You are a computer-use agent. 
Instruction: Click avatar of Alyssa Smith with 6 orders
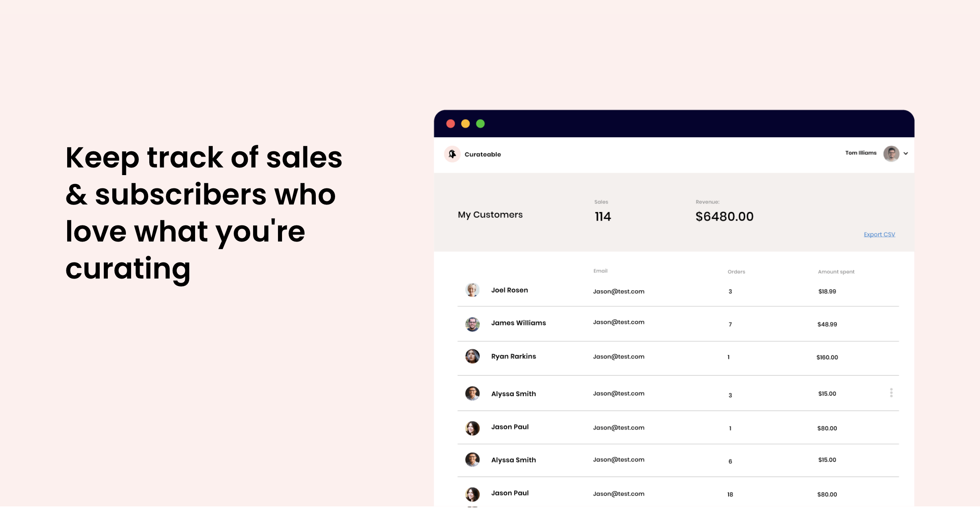[472, 460]
